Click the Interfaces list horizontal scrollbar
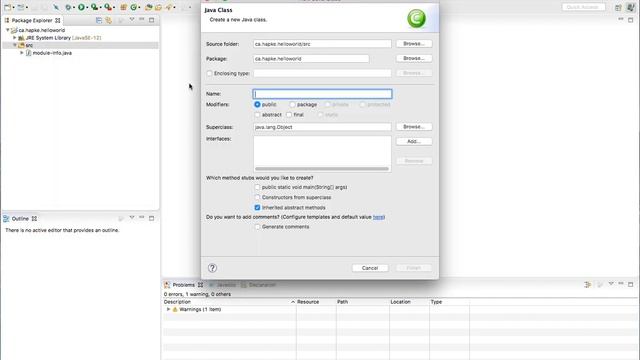 [x=322, y=169]
